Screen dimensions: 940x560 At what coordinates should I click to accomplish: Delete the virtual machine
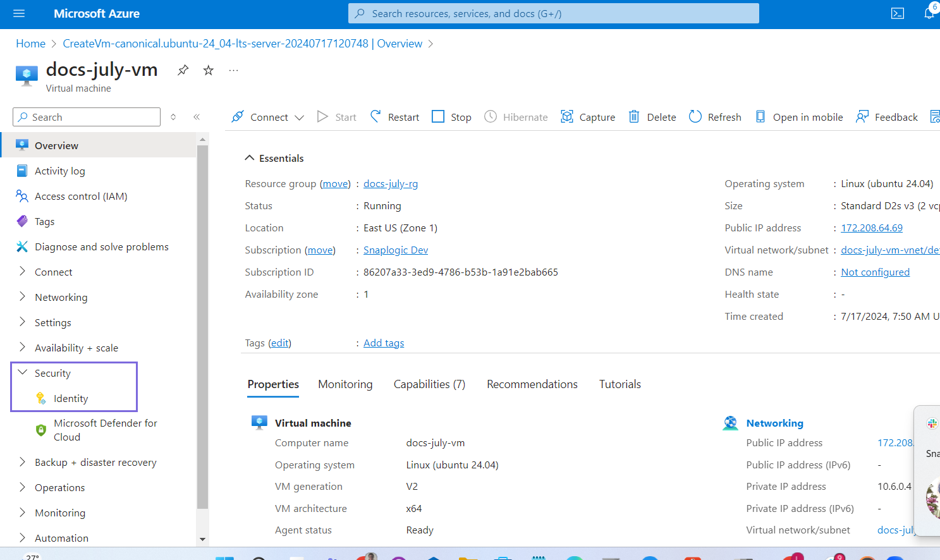click(x=652, y=117)
